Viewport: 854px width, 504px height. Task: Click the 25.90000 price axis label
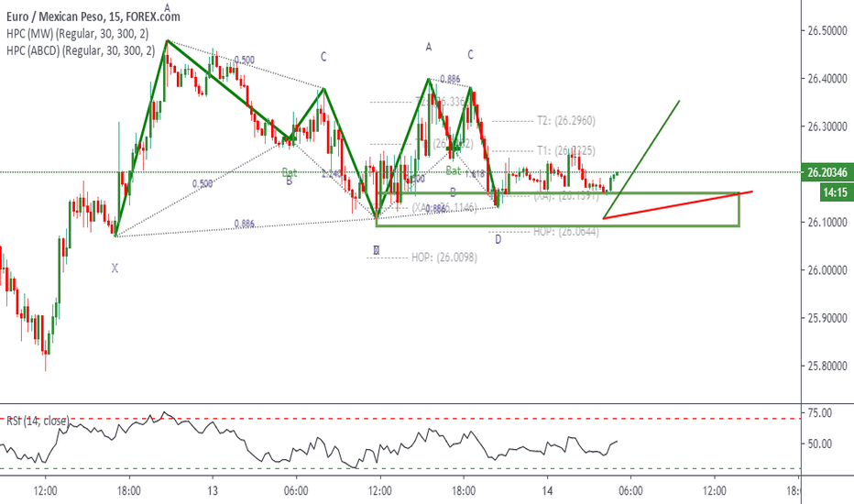(x=827, y=318)
